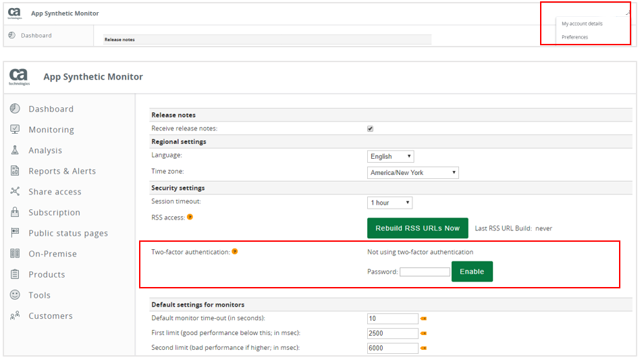644x362 pixels.
Task: Click the On-Premise server icon
Action: tap(15, 253)
